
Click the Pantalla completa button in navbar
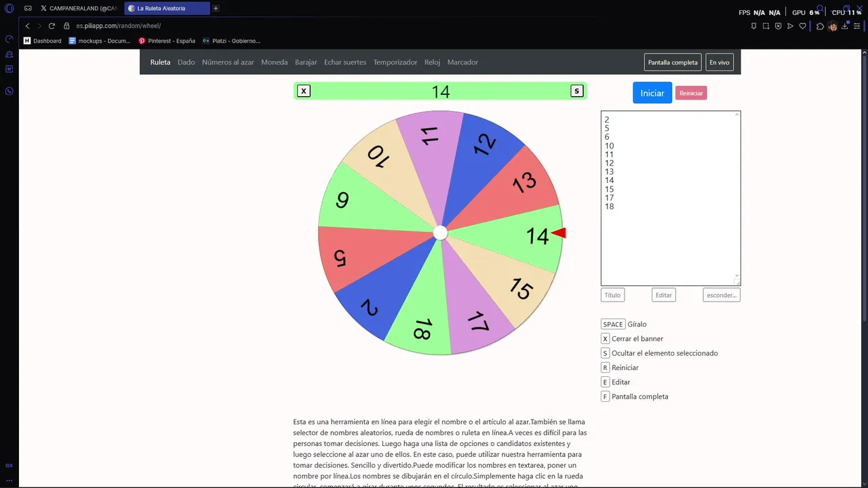(673, 62)
